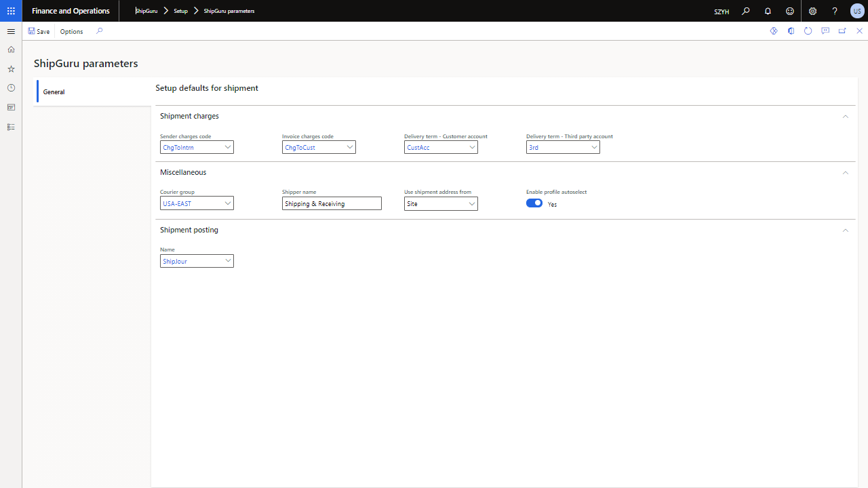Click the Miscellaneous section header text

183,172
